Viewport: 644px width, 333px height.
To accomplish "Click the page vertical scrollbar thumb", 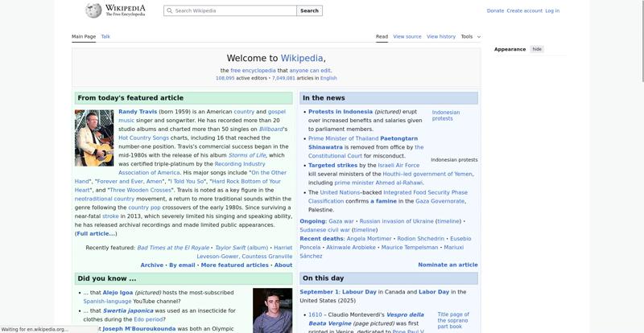I will pyautogui.click(x=642, y=41).
